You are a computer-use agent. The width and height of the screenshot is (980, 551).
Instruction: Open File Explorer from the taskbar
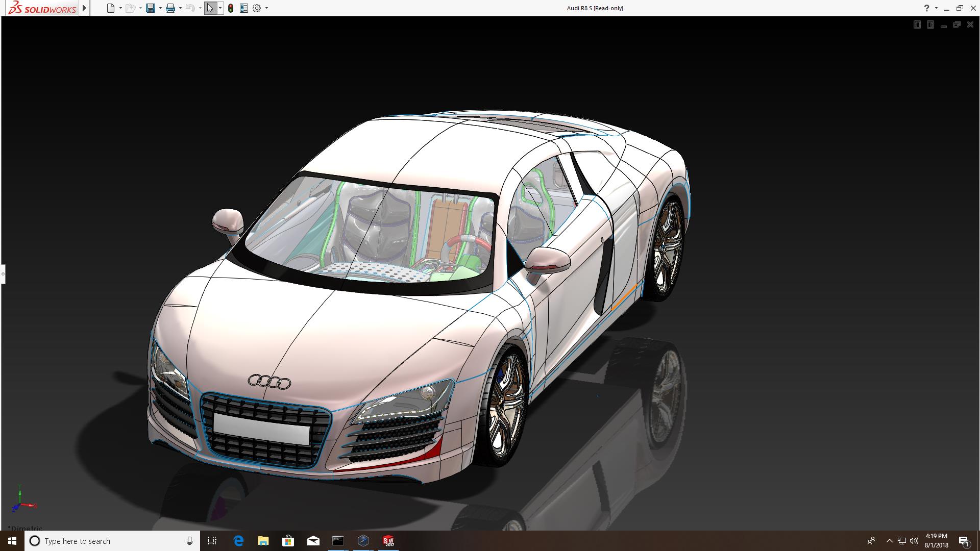[263, 541]
